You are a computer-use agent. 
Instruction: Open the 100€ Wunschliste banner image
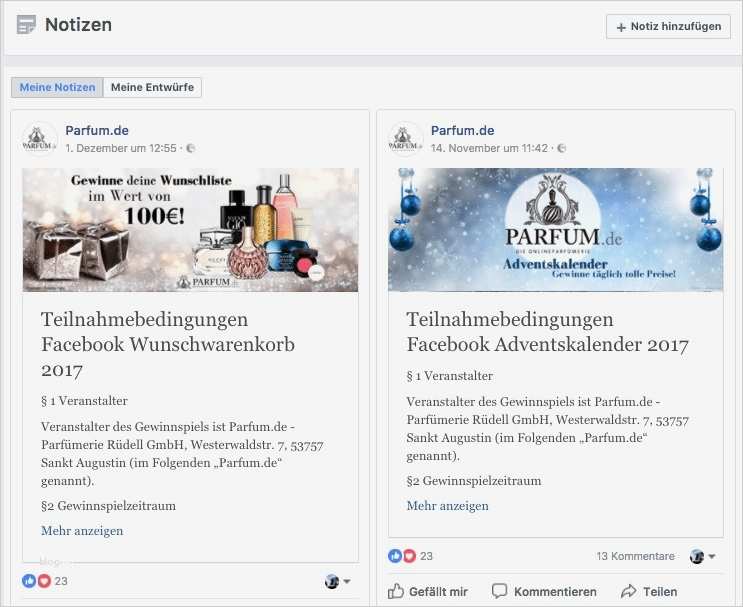(190, 230)
